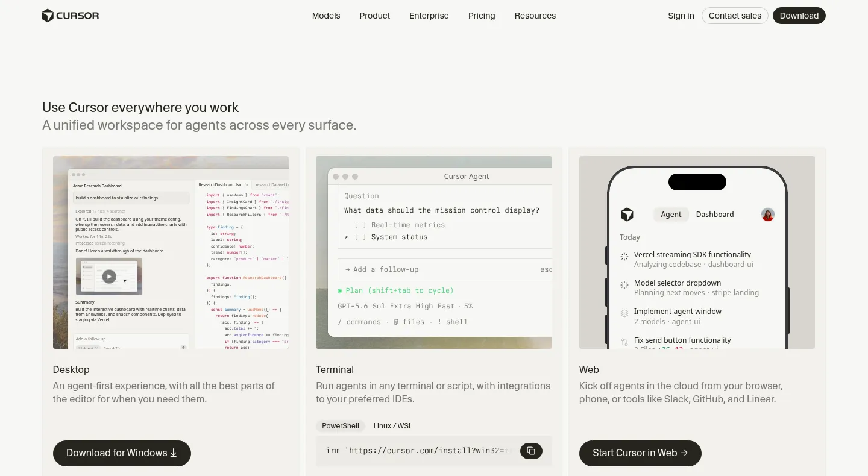The image size is (868, 476).
Task: Open the Models menu
Action: pos(326,16)
